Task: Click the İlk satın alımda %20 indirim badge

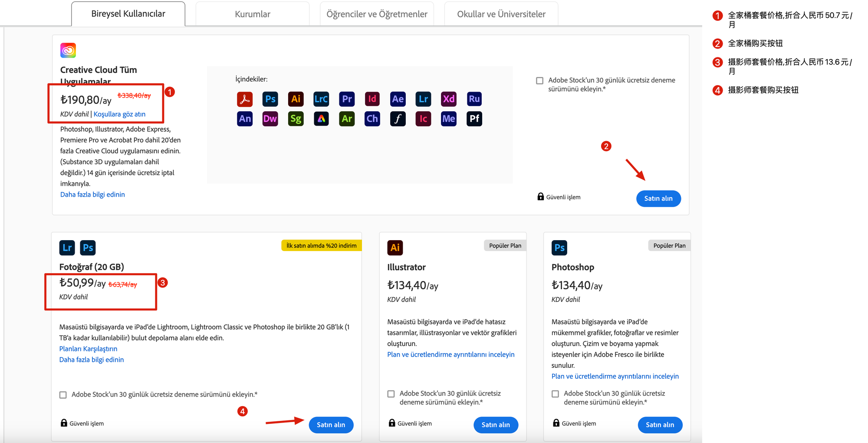Action: tap(322, 246)
